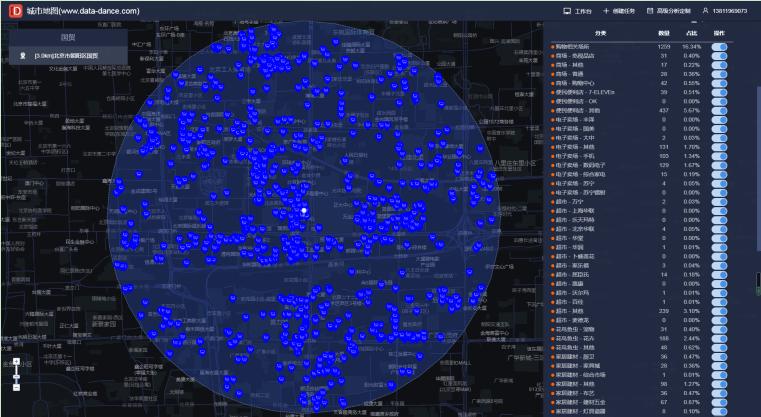Open the 工作台 workbench monitor icon
Screen dimensions: 761x417
(568, 11)
